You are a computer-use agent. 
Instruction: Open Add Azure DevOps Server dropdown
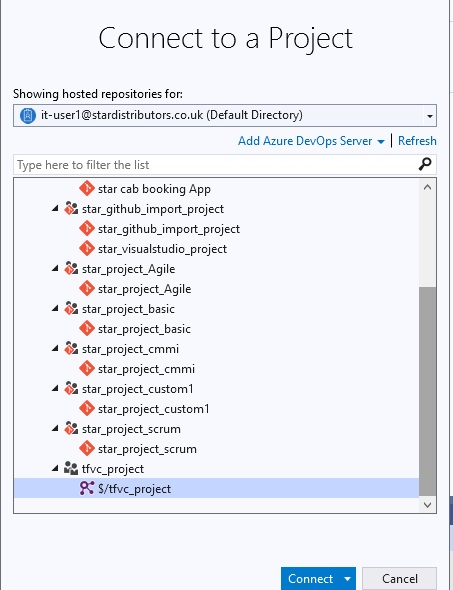pos(381,141)
